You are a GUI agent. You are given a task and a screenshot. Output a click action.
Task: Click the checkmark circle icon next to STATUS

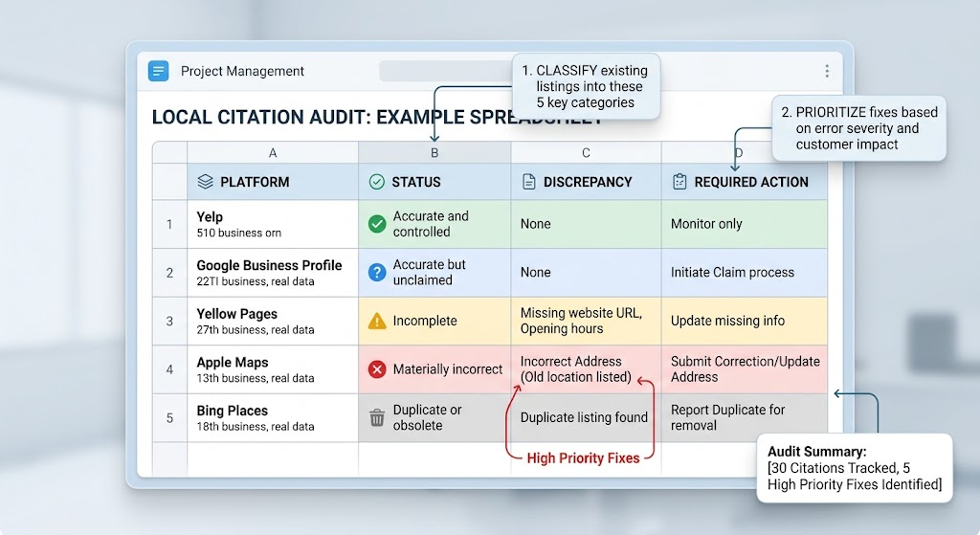[377, 182]
